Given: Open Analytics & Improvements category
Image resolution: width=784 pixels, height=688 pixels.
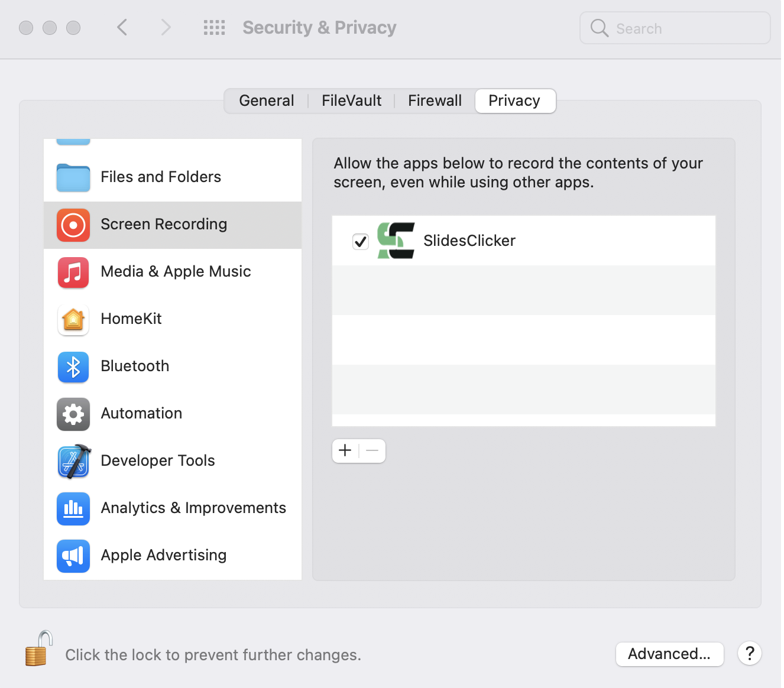Looking at the screenshot, I should pos(173,509).
